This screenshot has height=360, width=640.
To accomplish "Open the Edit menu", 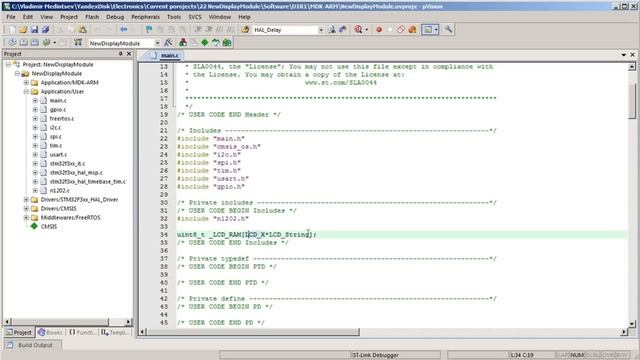I will [27, 17].
